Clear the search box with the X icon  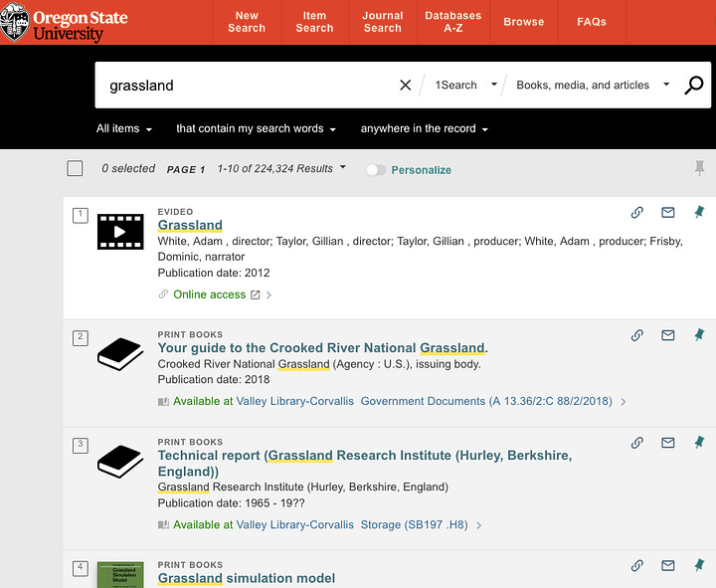tap(405, 85)
